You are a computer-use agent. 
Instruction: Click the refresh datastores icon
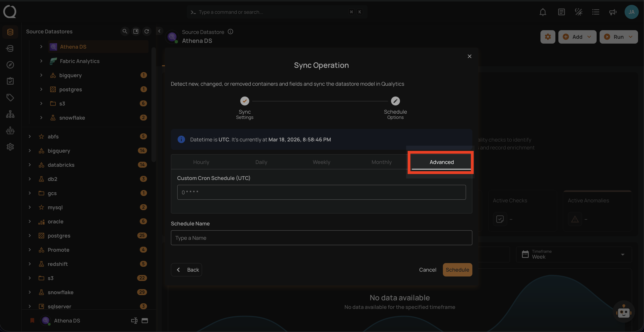coord(147,31)
